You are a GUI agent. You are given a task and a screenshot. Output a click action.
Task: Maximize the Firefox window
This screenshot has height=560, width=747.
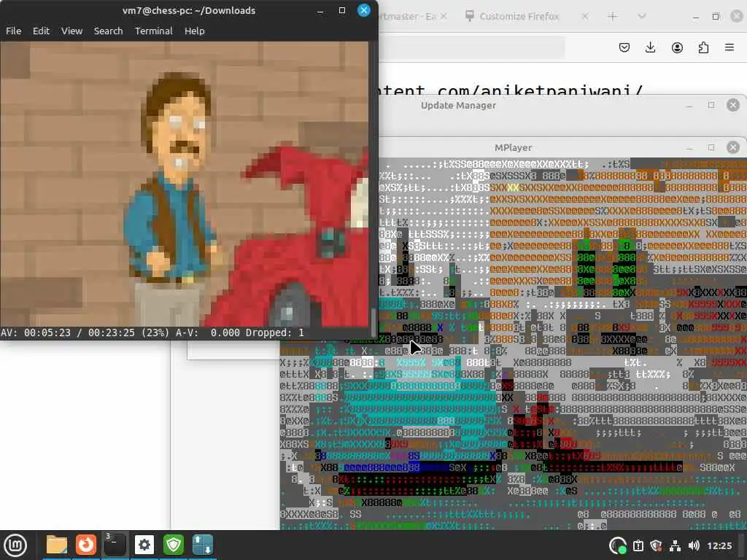coord(716,17)
